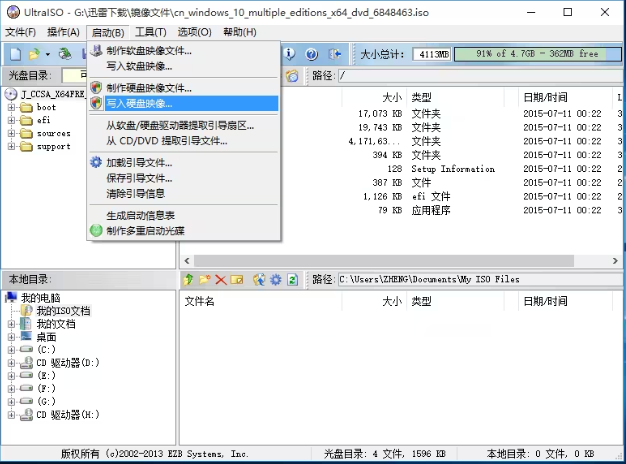The height and width of the screenshot is (464, 626).
Task: Click the gear icon beside 加载引导文件
Action: [96, 163]
